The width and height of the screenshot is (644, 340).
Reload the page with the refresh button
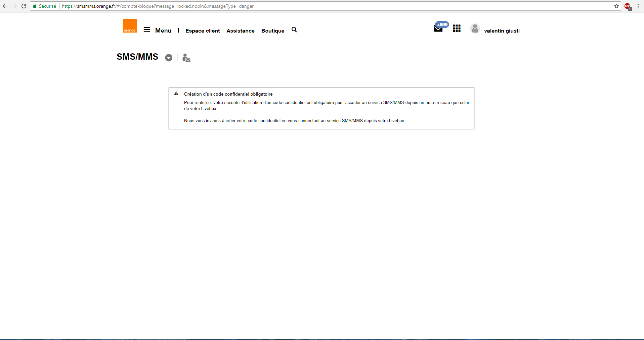pos(24,6)
